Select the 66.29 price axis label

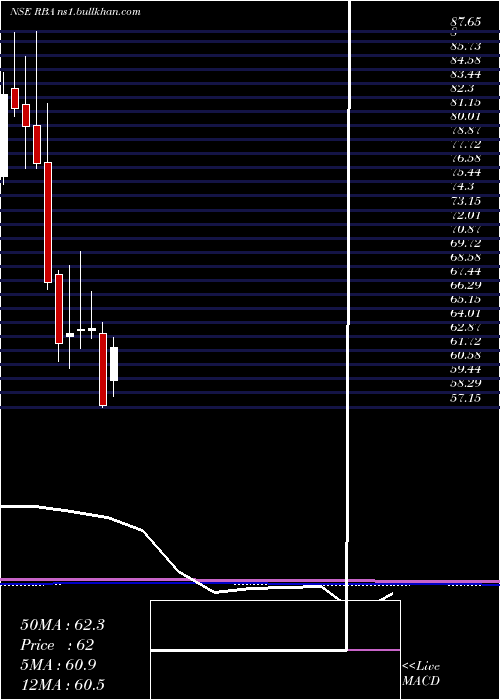pyautogui.click(x=466, y=285)
